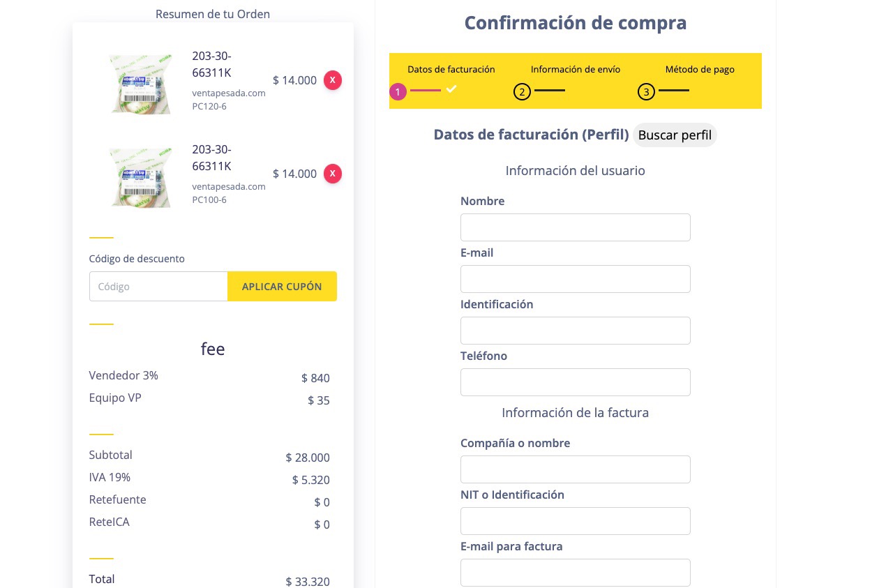Open the PC120-6 product thumbnail

[141, 84]
